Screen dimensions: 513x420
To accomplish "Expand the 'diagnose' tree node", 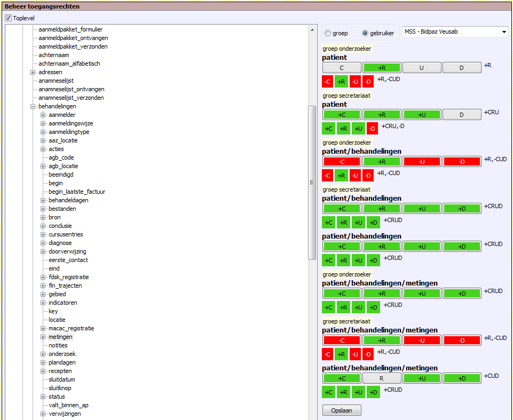I will [43, 243].
